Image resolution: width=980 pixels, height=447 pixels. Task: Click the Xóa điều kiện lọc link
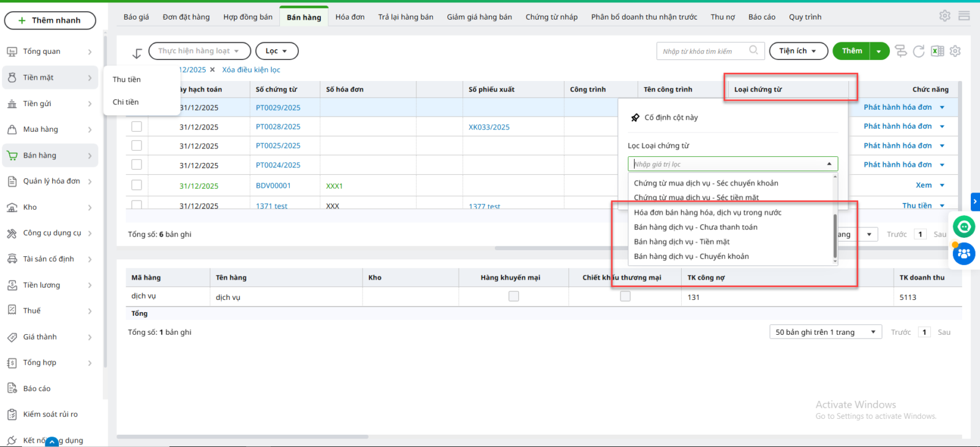click(x=251, y=70)
